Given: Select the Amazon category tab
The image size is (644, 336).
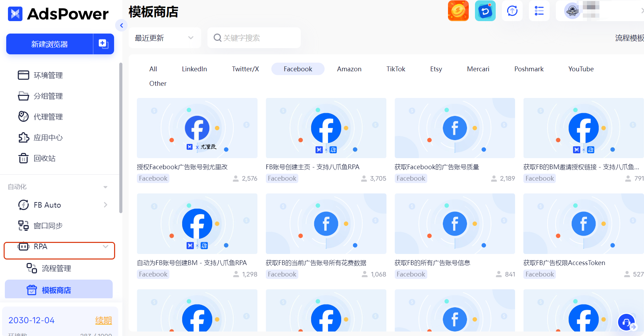Looking at the screenshot, I should pyautogui.click(x=349, y=69).
